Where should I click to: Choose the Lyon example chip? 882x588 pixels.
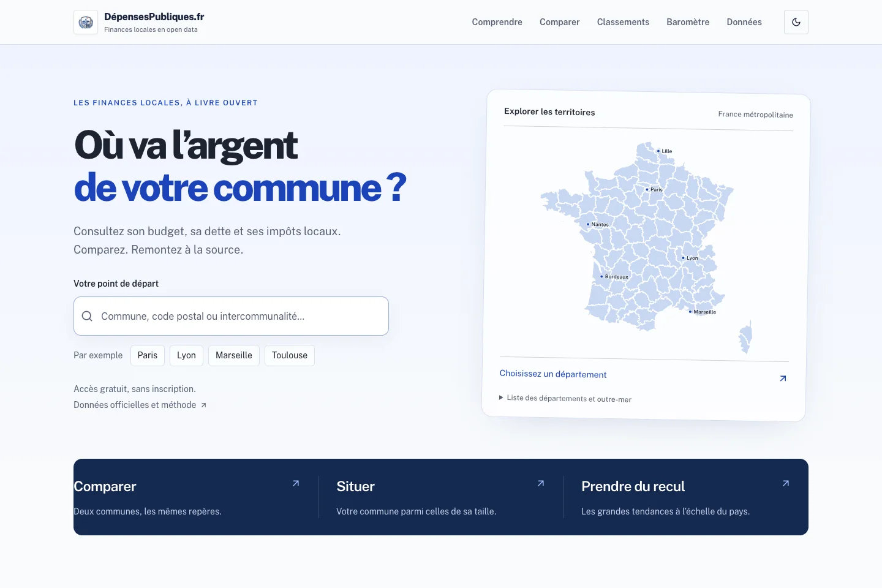[186, 355]
